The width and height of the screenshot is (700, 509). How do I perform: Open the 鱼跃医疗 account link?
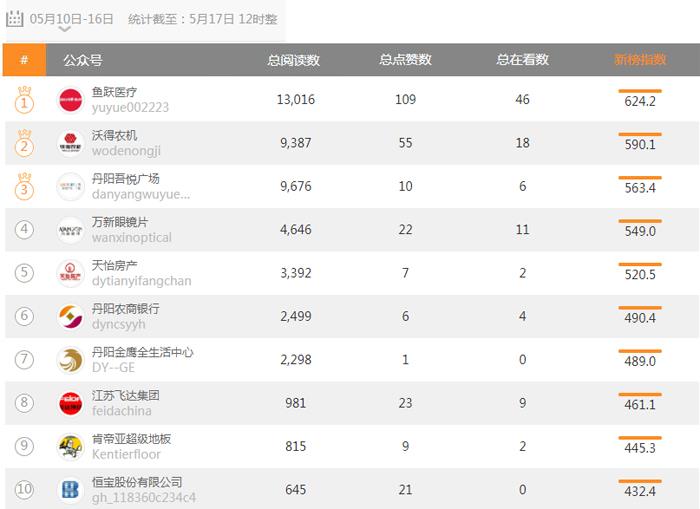114,92
